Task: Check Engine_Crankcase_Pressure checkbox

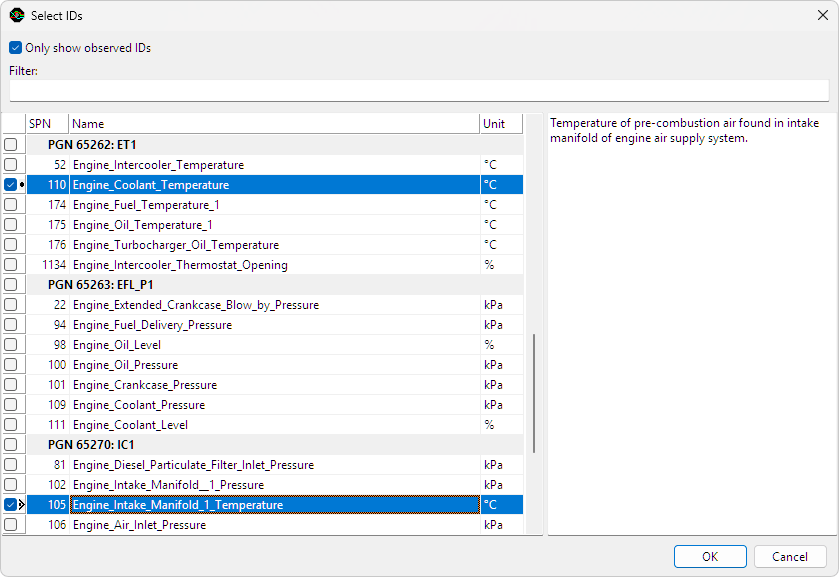Action: coord(11,384)
